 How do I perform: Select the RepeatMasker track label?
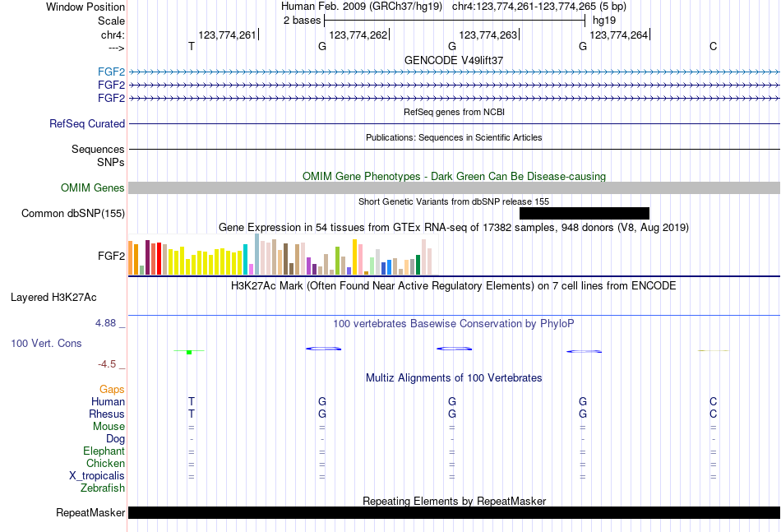pyautogui.click(x=90, y=512)
